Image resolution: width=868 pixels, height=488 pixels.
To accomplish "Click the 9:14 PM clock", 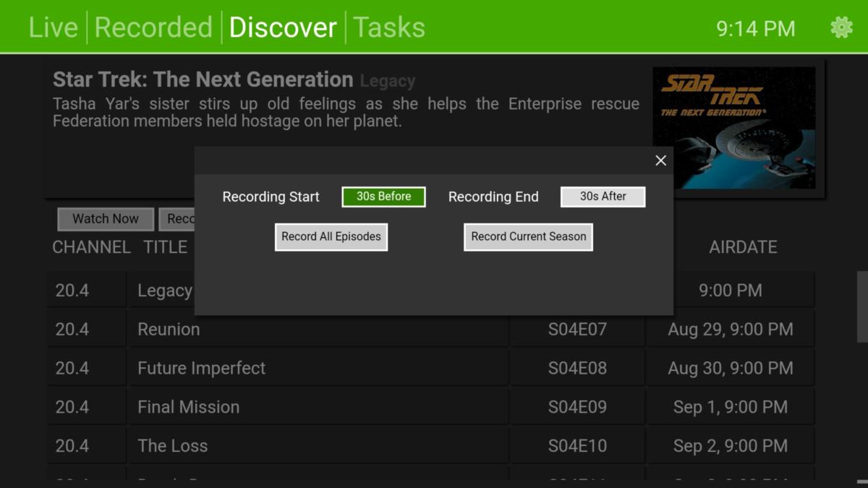I will [756, 29].
